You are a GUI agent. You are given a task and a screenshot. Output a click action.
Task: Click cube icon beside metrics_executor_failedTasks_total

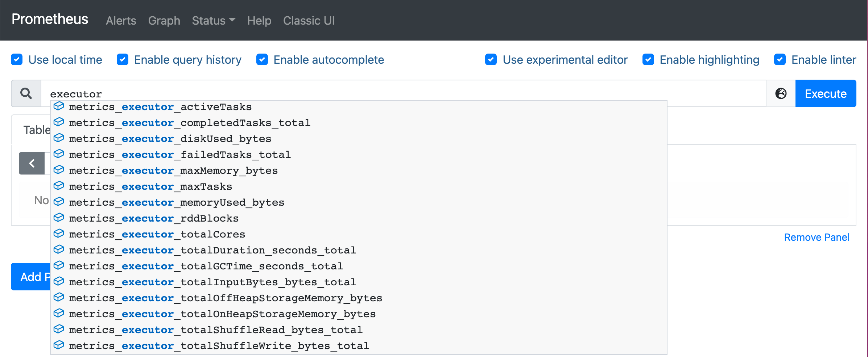59,154
